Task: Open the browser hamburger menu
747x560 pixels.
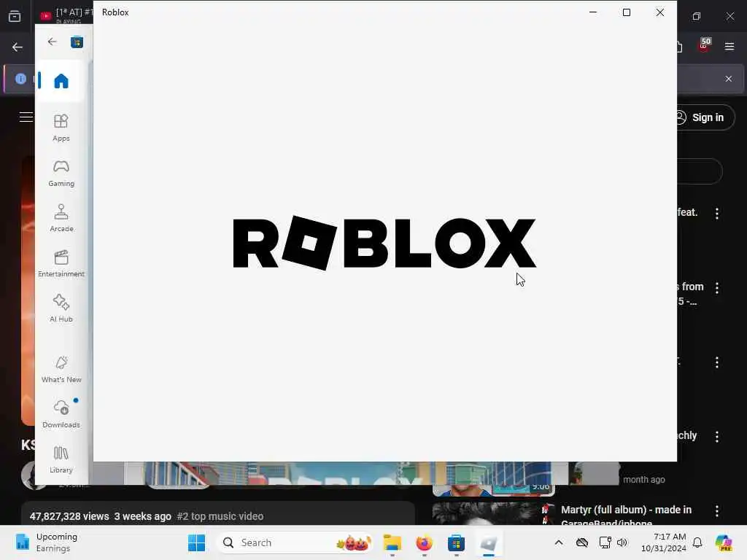Action: 729,47
